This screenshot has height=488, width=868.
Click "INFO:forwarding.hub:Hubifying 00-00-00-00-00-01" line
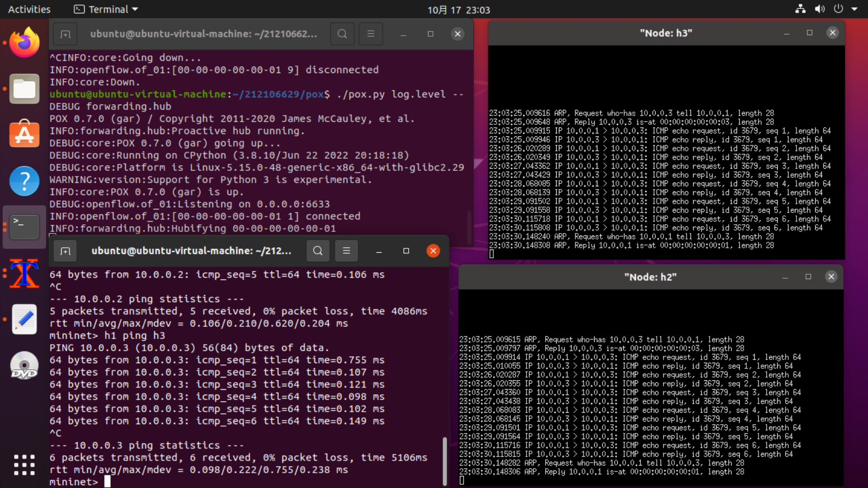point(193,228)
